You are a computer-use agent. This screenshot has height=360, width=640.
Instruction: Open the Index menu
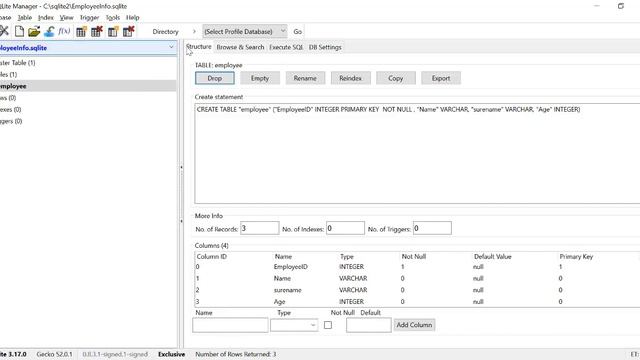[46, 18]
